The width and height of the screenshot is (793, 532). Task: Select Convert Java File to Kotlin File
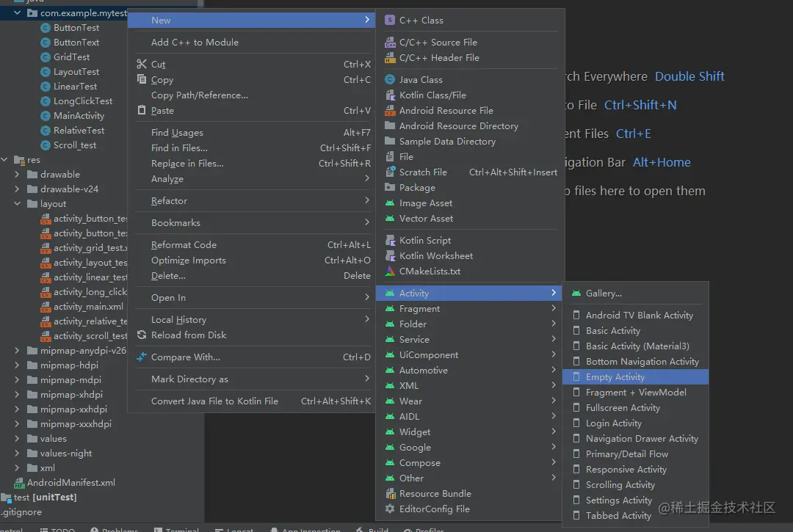coord(251,401)
